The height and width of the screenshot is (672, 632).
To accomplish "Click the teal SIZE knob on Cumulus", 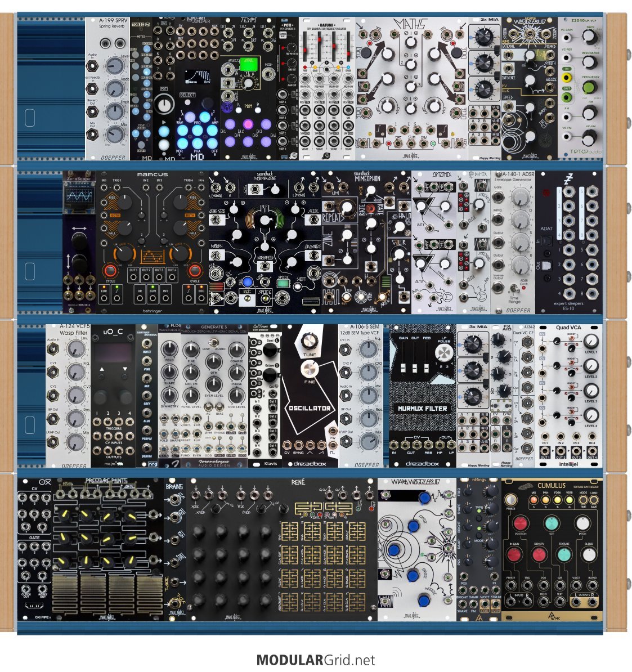I will [551, 524].
